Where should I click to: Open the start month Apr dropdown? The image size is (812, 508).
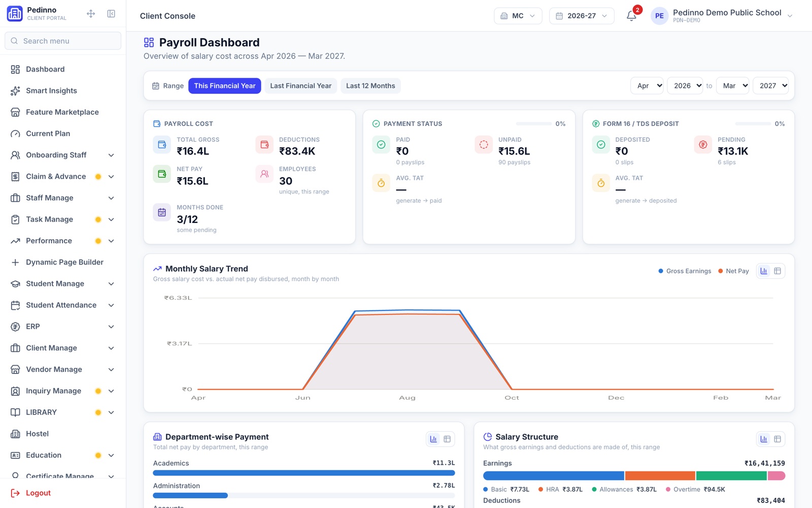[647, 86]
